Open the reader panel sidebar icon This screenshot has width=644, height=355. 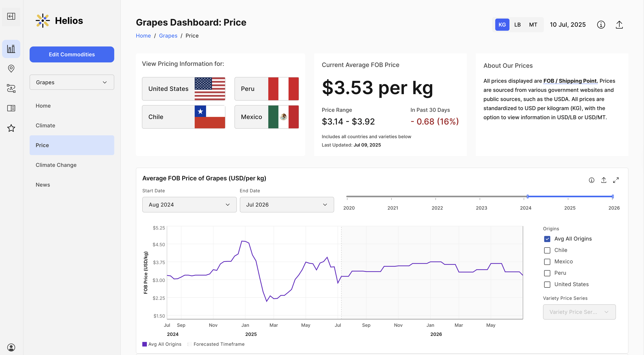[11, 108]
